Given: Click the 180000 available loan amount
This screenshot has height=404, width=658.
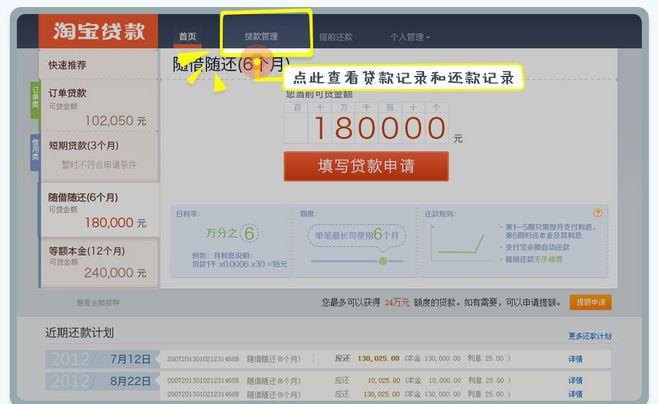Looking at the screenshot, I should pos(380,128).
